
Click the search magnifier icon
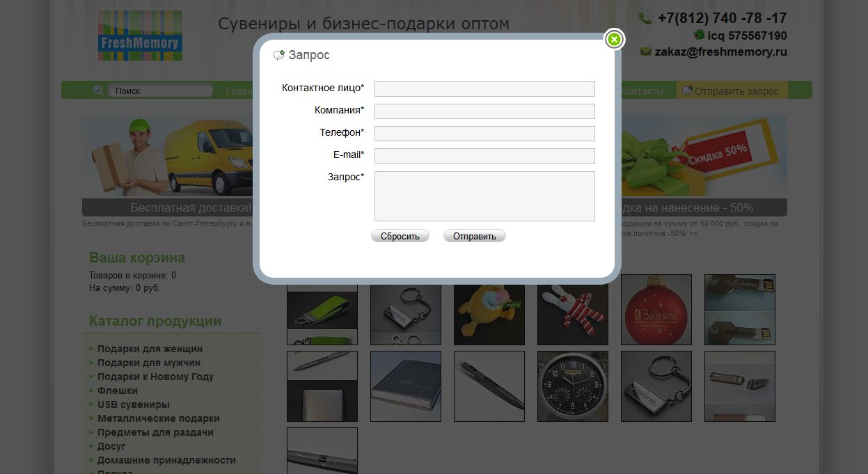(x=98, y=90)
